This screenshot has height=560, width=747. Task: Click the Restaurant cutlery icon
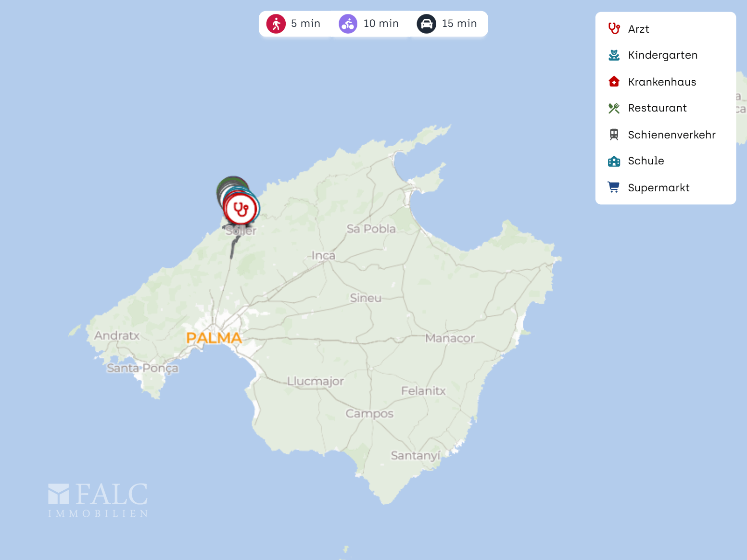614,108
